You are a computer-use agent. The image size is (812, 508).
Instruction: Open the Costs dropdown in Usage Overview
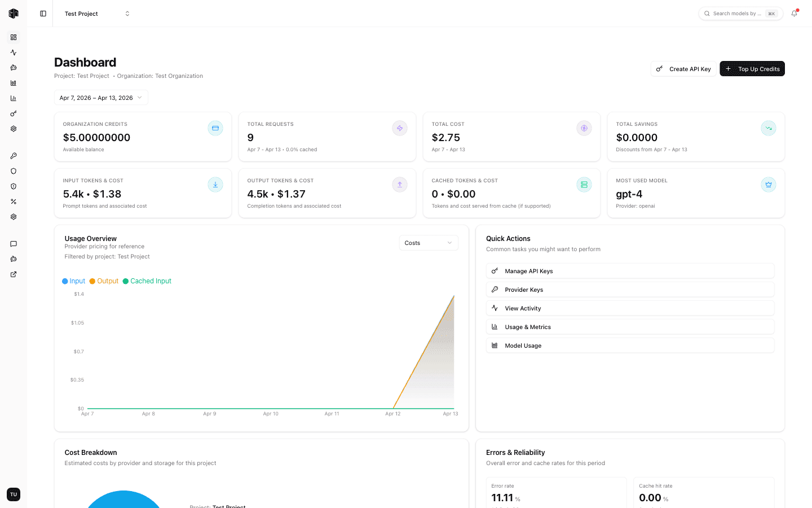(428, 242)
